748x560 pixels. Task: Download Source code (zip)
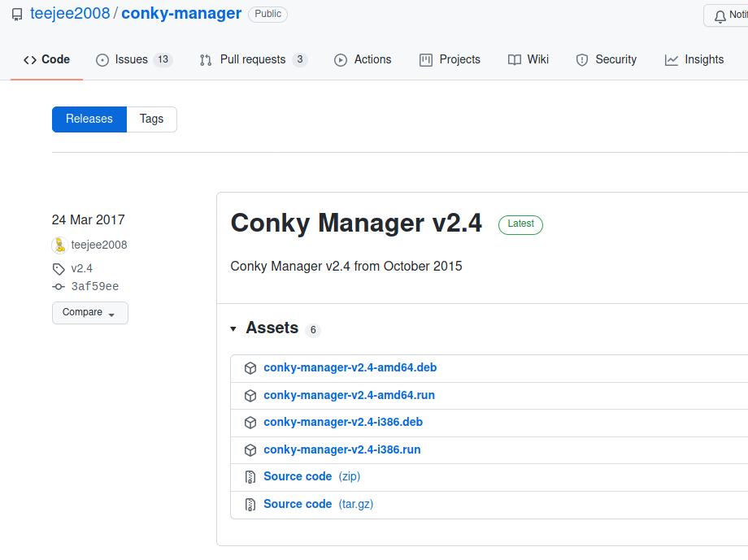(312, 476)
